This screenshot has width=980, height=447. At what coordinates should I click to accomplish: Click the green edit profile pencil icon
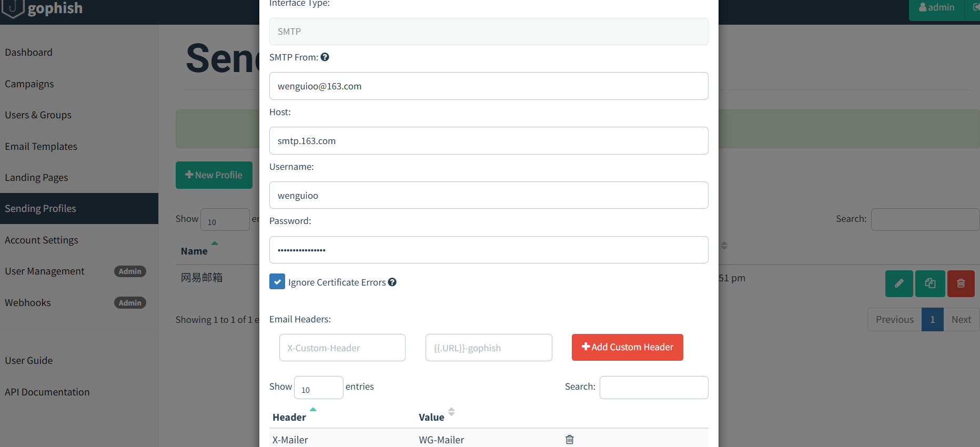pos(899,283)
